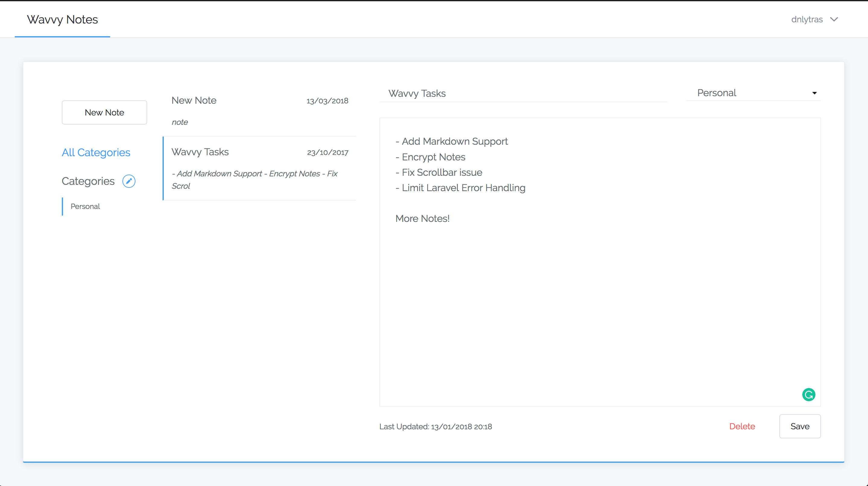
Task: Filter by Personal category in sidebar
Action: click(85, 206)
